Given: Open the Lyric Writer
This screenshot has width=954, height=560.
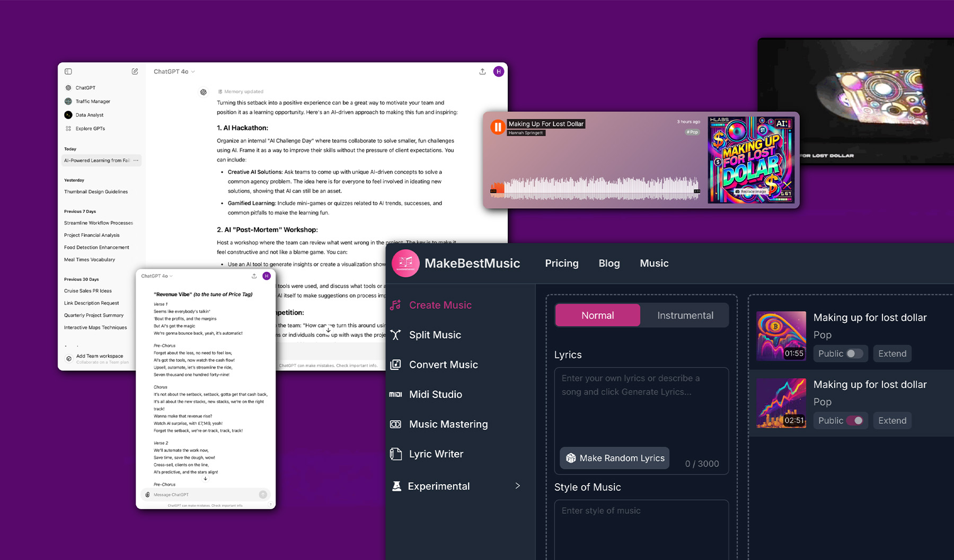Looking at the screenshot, I should 435,454.
